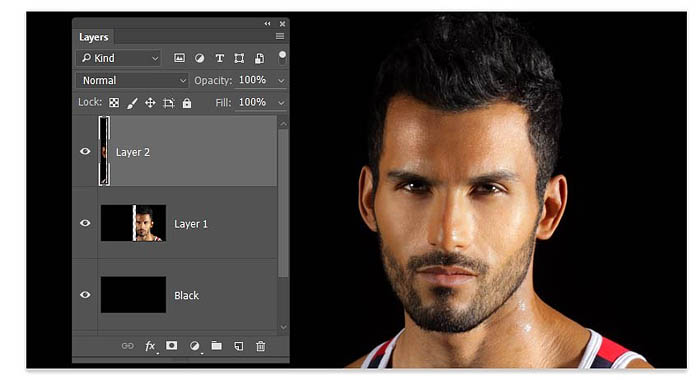Lock image pixels brush icon
This screenshot has width=700, height=380.
(x=132, y=103)
